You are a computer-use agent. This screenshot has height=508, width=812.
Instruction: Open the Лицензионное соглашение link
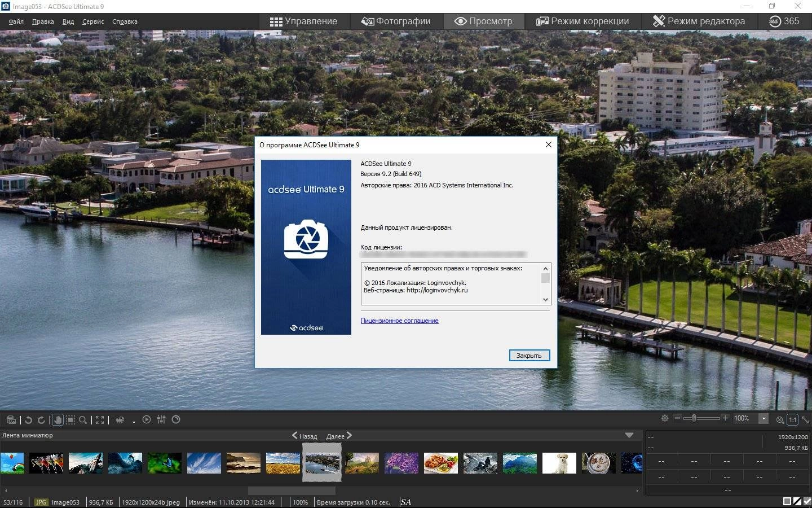click(x=399, y=321)
